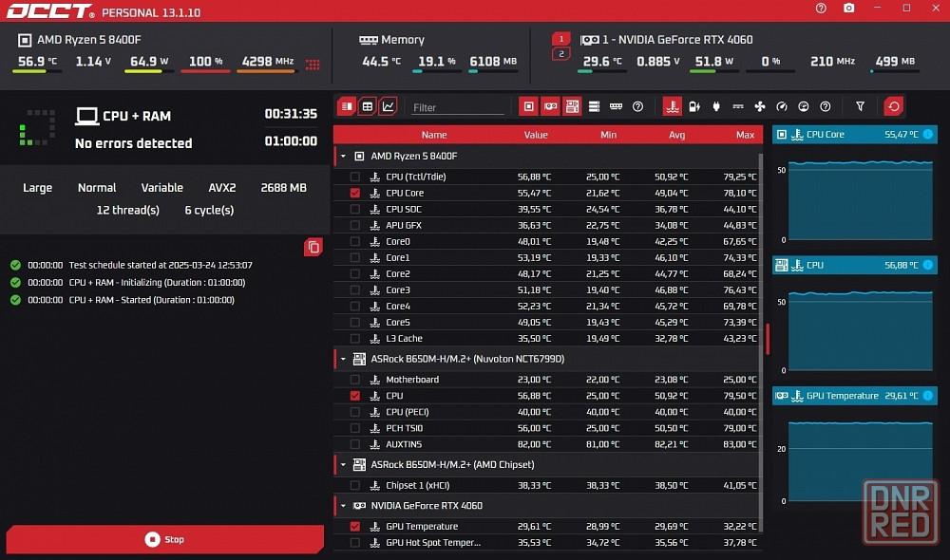
Task: Switch to the graph view
Action: click(x=388, y=106)
